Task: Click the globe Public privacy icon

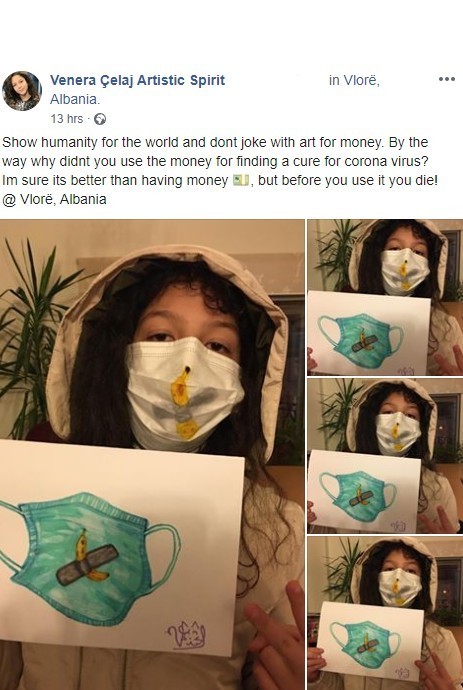Action: click(x=100, y=119)
